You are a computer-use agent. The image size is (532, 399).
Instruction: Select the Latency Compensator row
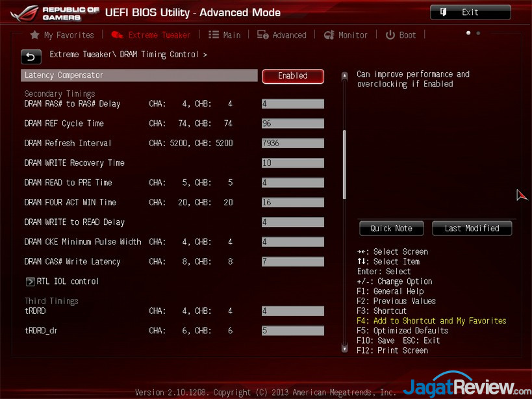(x=139, y=75)
